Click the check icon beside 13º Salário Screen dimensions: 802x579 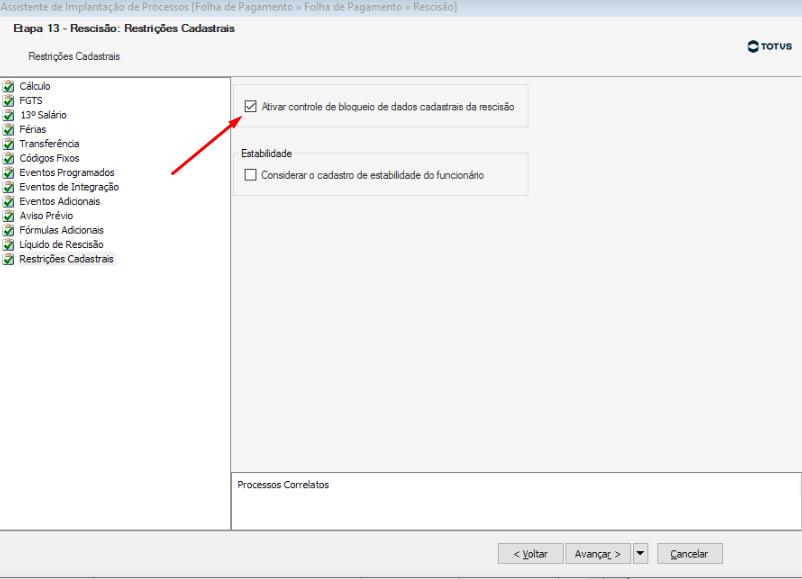click(x=8, y=115)
